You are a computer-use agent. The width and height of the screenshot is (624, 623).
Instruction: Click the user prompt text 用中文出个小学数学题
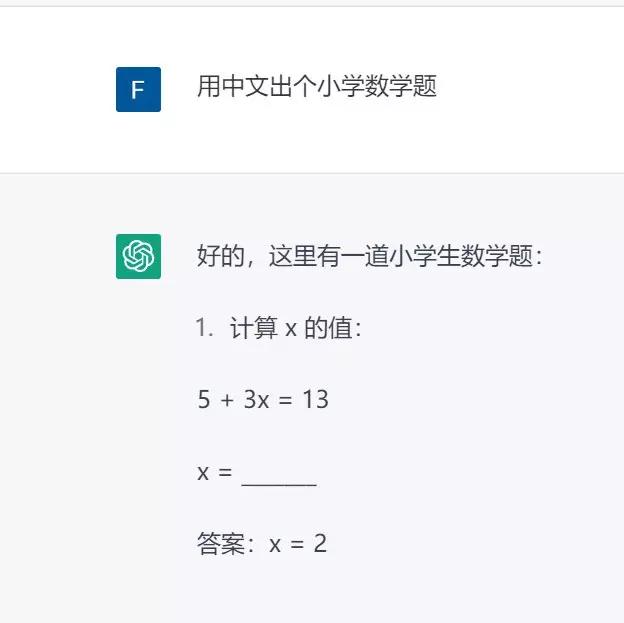(317, 87)
